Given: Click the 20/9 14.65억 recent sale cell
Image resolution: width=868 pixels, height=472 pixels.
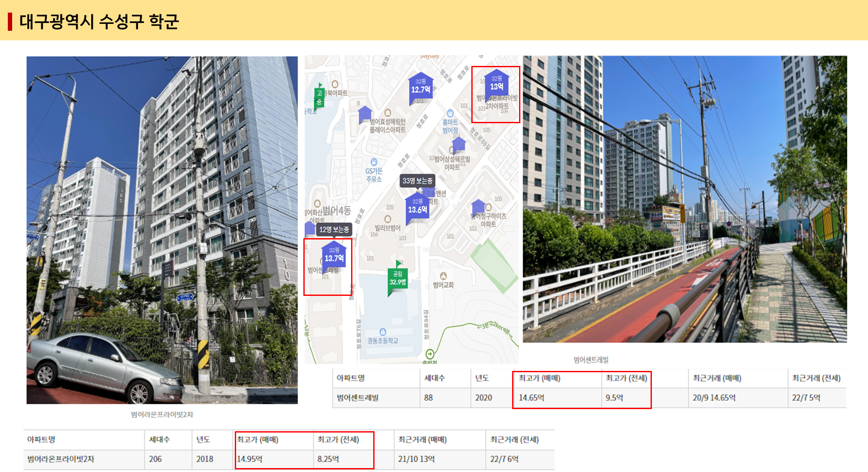Looking at the screenshot, I should [738, 398].
